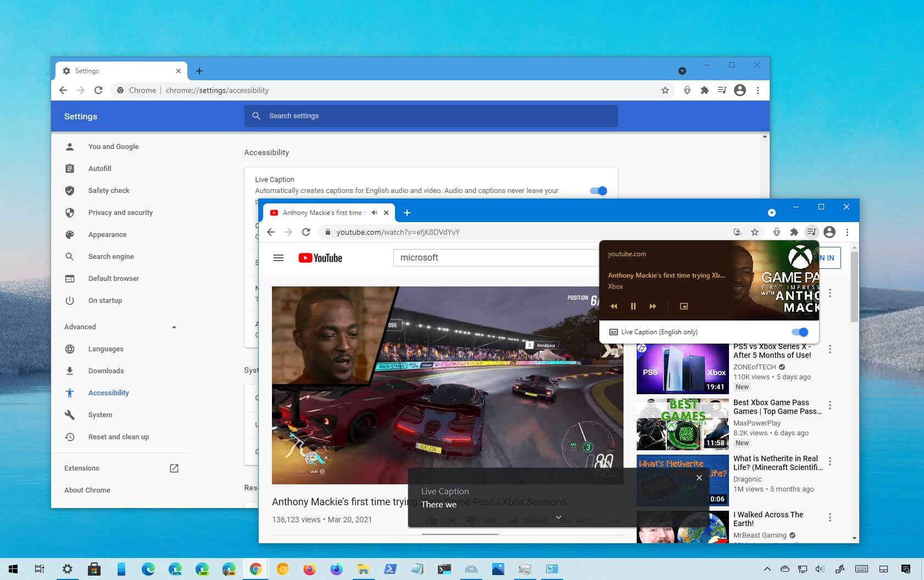Open tab search dropdown in Settings window
Image resolution: width=924 pixels, height=580 pixels.
682,71
